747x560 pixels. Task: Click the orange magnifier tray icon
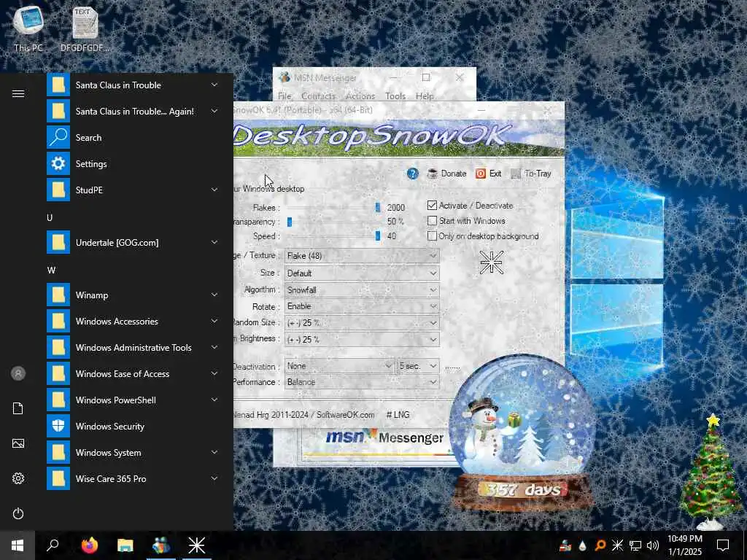coord(600,545)
